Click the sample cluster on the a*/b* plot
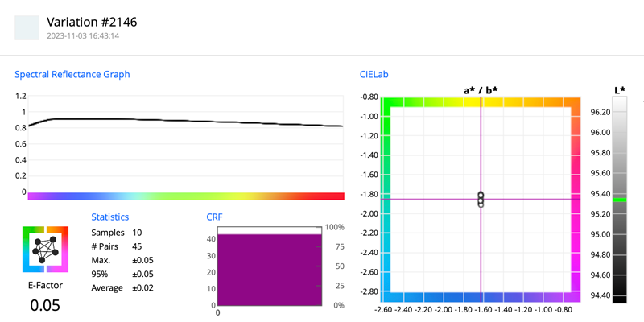Screen dimensions: 644x322 click(x=481, y=199)
